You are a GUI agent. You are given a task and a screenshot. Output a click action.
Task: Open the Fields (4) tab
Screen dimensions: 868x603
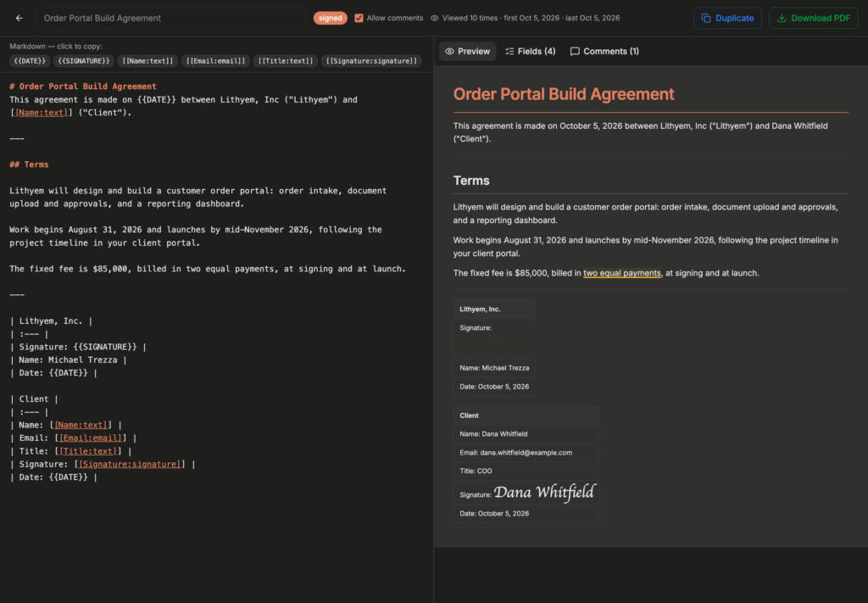coord(531,52)
